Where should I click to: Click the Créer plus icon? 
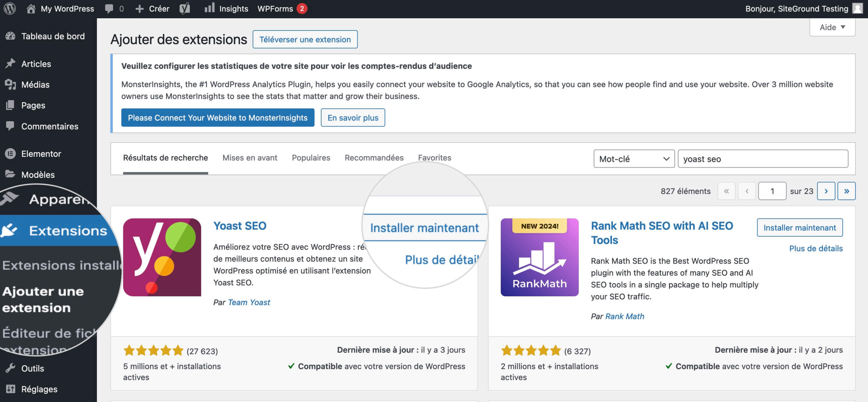pyautogui.click(x=139, y=9)
